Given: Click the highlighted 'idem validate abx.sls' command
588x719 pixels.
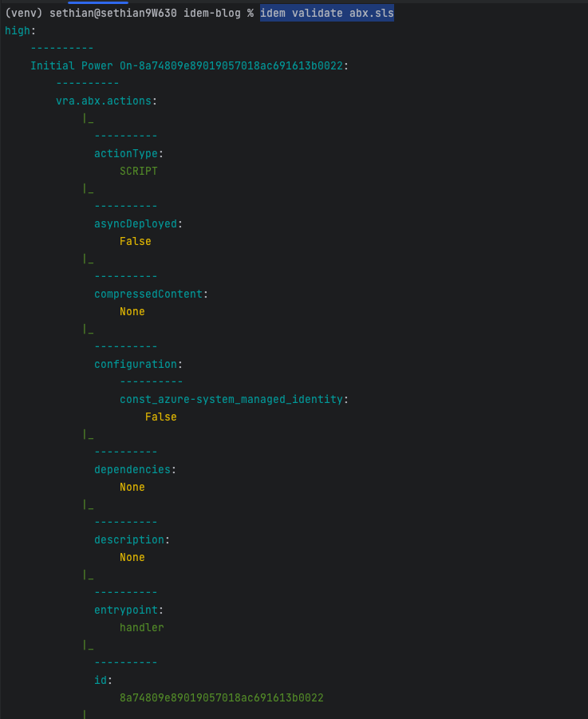Looking at the screenshot, I should pyautogui.click(x=326, y=14).
